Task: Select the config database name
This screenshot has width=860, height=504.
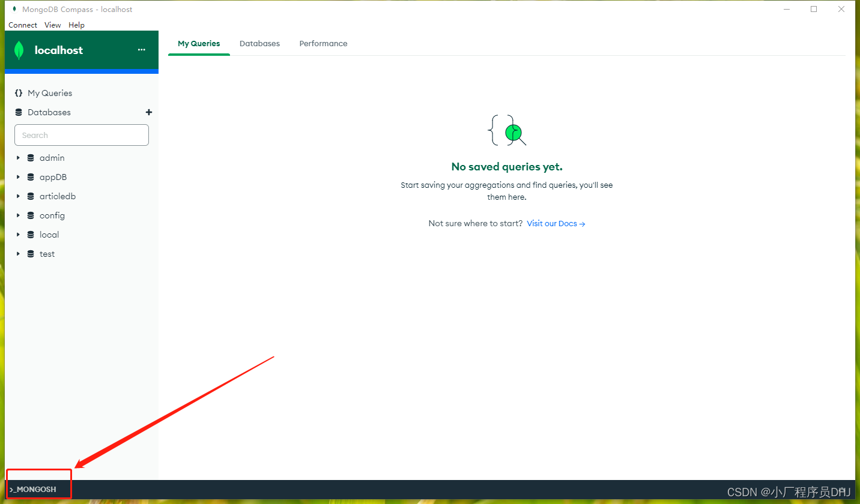Action: 52,215
